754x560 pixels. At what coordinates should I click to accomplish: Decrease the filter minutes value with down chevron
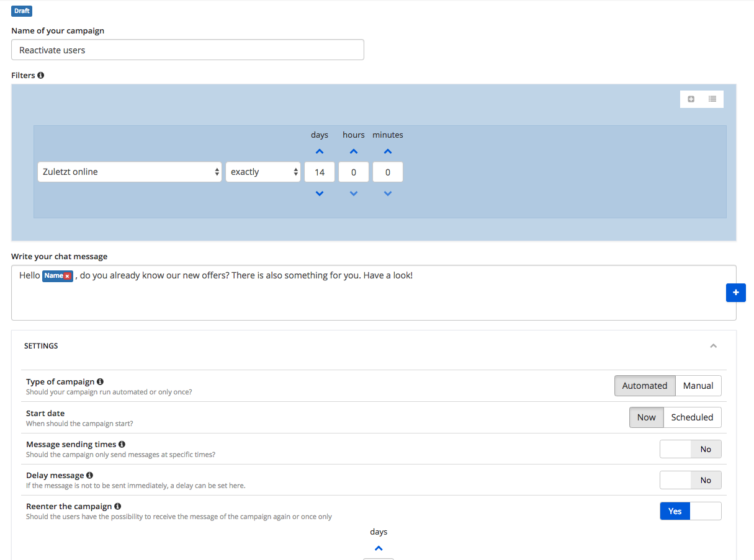[388, 193]
